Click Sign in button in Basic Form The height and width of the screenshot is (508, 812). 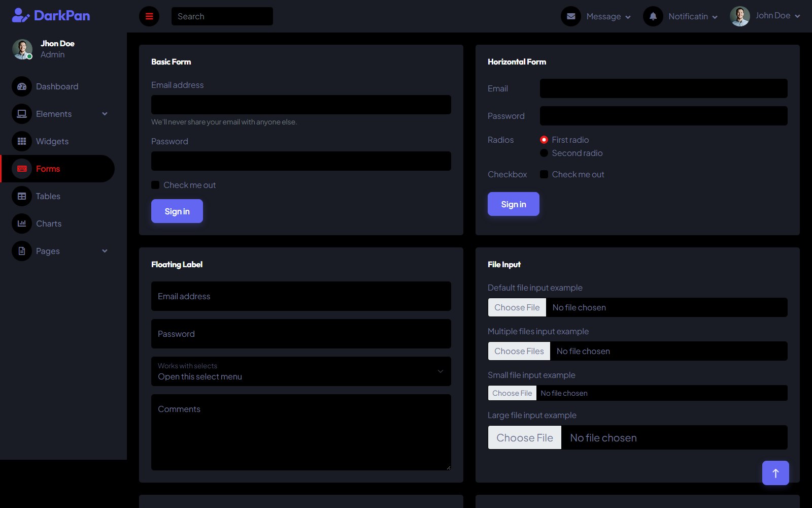tap(177, 211)
